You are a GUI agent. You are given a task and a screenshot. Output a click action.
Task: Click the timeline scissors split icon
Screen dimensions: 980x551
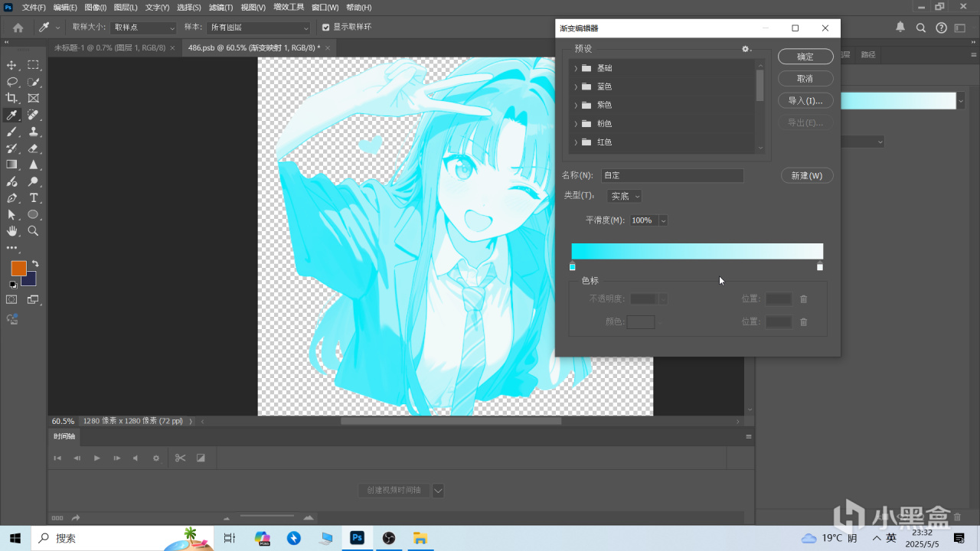click(180, 458)
